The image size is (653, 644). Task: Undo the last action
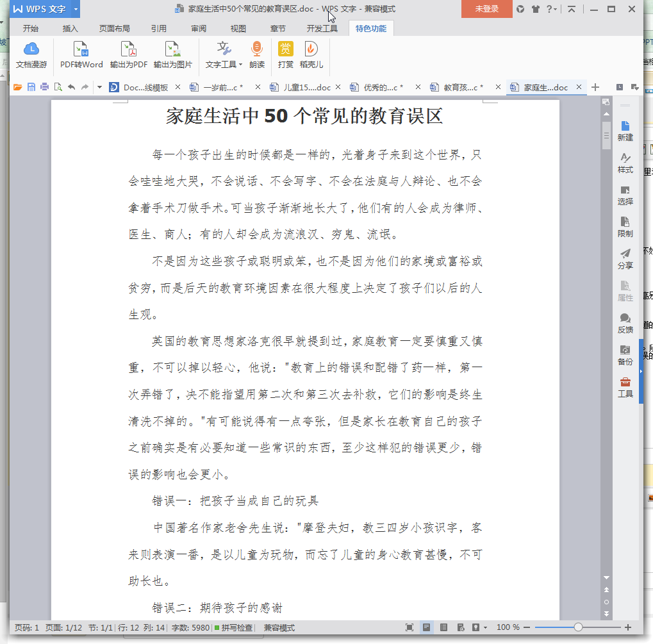point(72,87)
